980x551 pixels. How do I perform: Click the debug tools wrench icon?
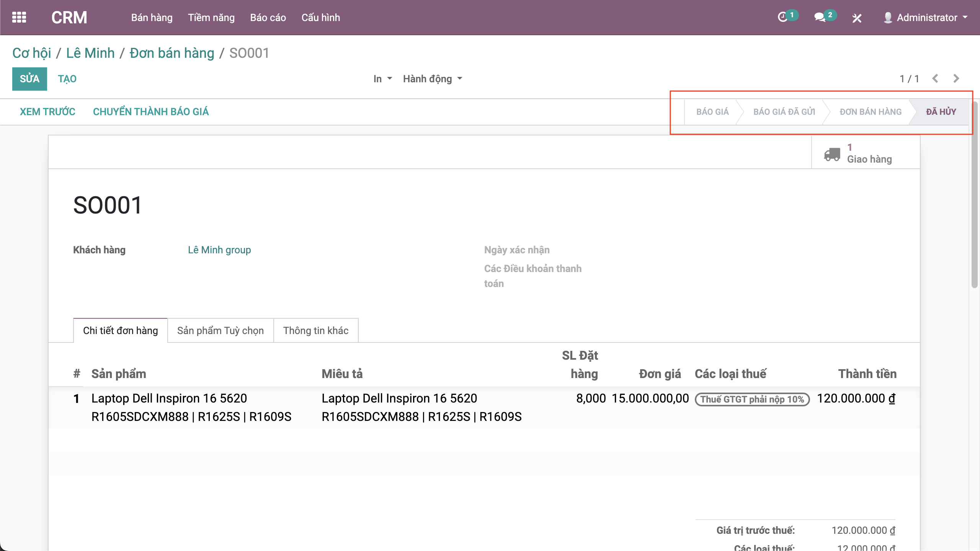[857, 18]
